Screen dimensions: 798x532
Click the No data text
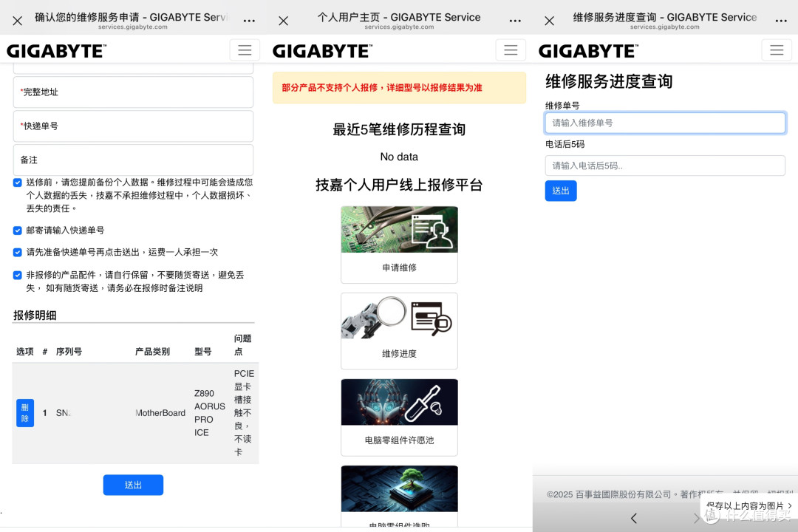[x=400, y=157]
